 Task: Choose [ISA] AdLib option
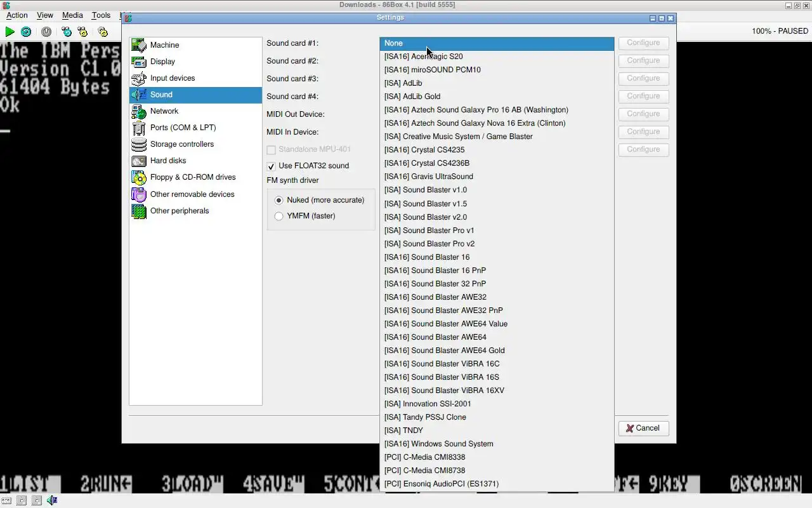497,83
